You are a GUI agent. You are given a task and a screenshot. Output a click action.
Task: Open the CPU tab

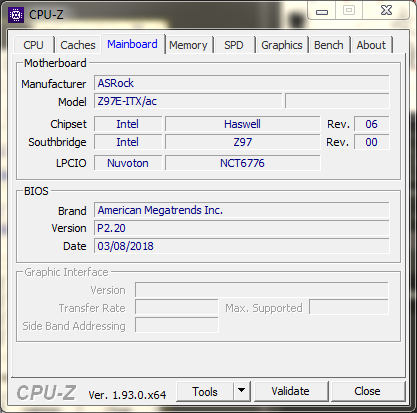coord(33,45)
